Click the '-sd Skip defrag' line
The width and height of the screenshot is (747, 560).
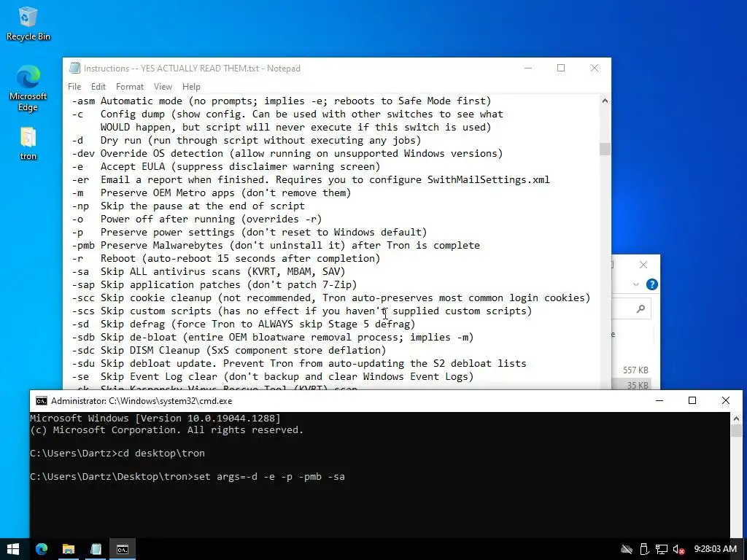tap(244, 324)
